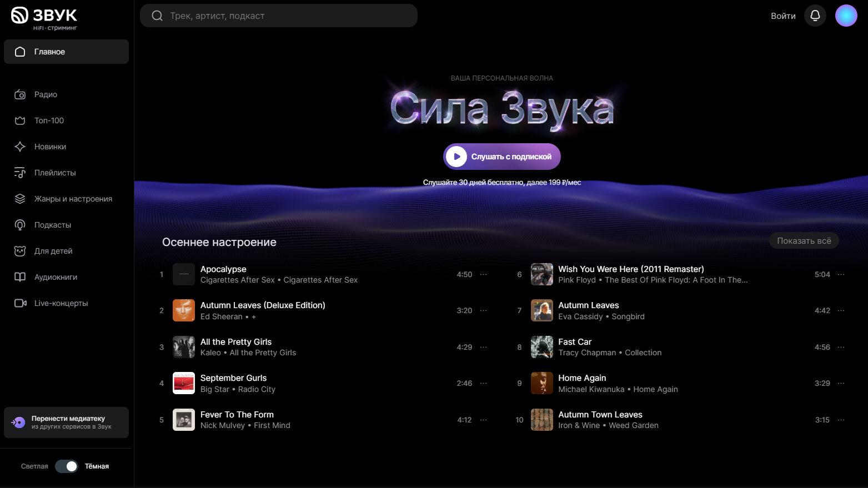The width and height of the screenshot is (868, 488).
Task: Open Новинки new releases section
Action: coord(50,147)
